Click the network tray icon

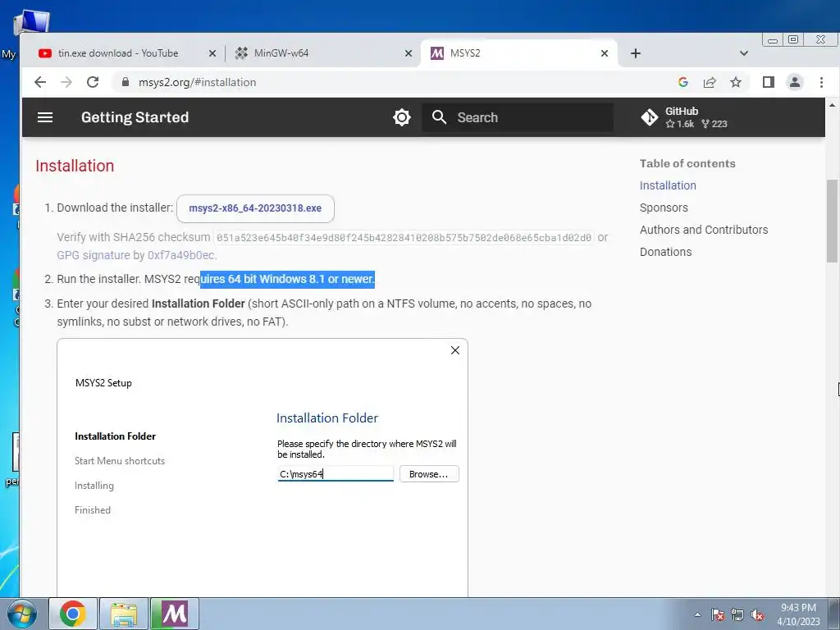tap(737, 614)
